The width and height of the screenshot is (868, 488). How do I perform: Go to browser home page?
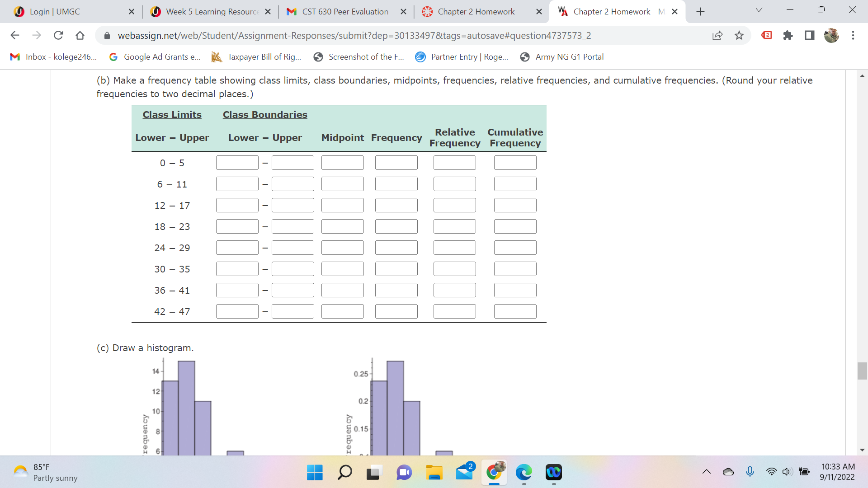pyautogui.click(x=80, y=35)
